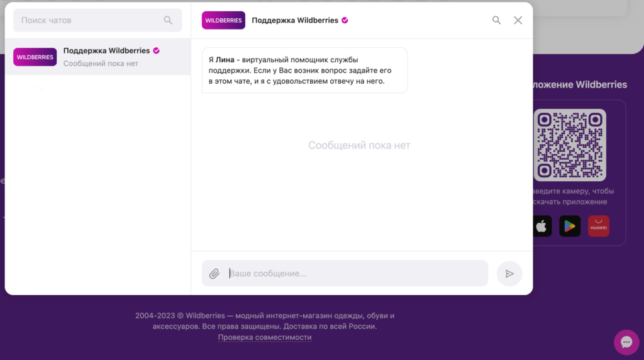The image size is (644, 360).
Task: Open Huawei AppGallery download icon
Action: pos(599,226)
